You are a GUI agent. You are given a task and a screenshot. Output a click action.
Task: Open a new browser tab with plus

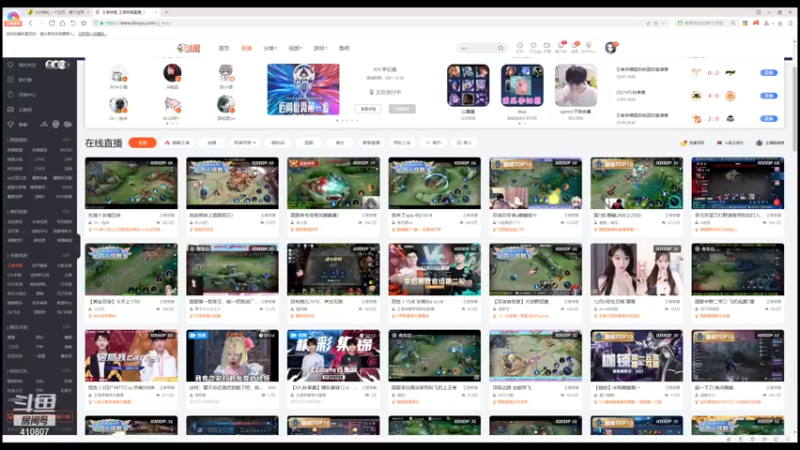[166, 12]
